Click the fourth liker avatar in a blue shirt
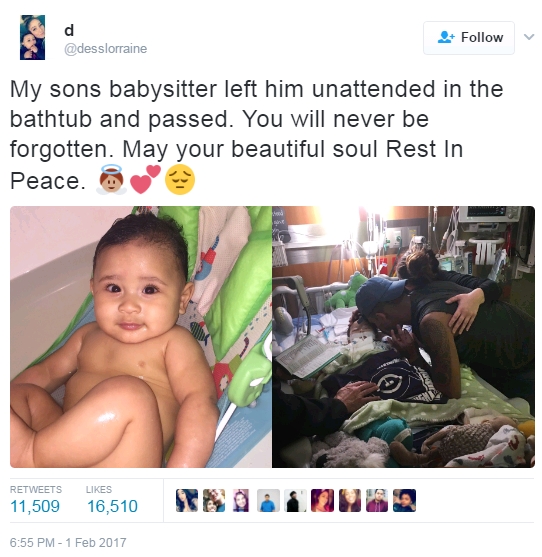Screen dimensions: 542x557 click(x=268, y=500)
